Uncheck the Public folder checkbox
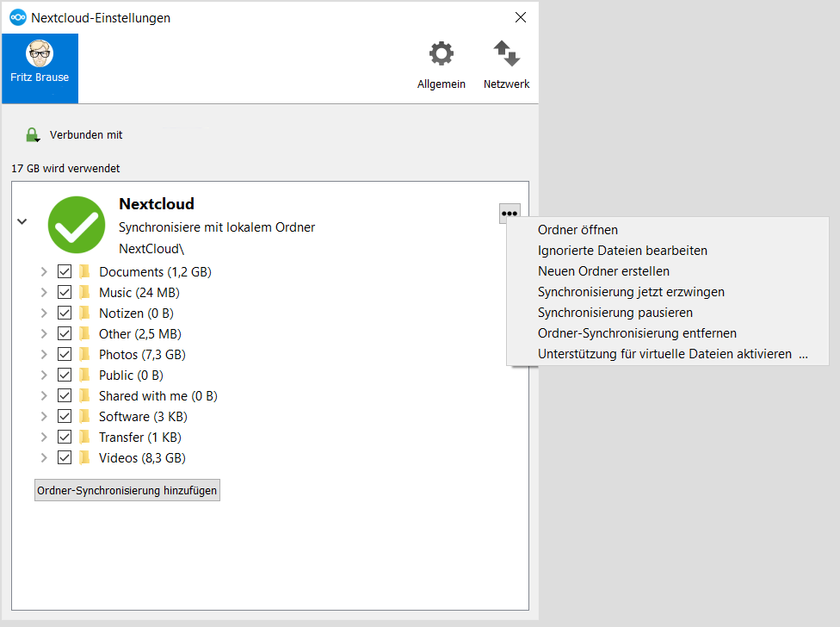 coord(65,376)
